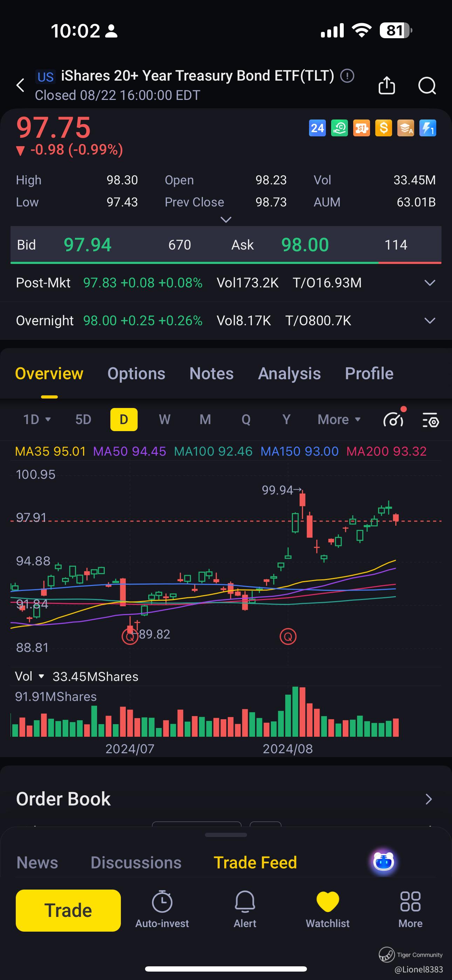Tap the battery indicator in status bar

click(396, 30)
